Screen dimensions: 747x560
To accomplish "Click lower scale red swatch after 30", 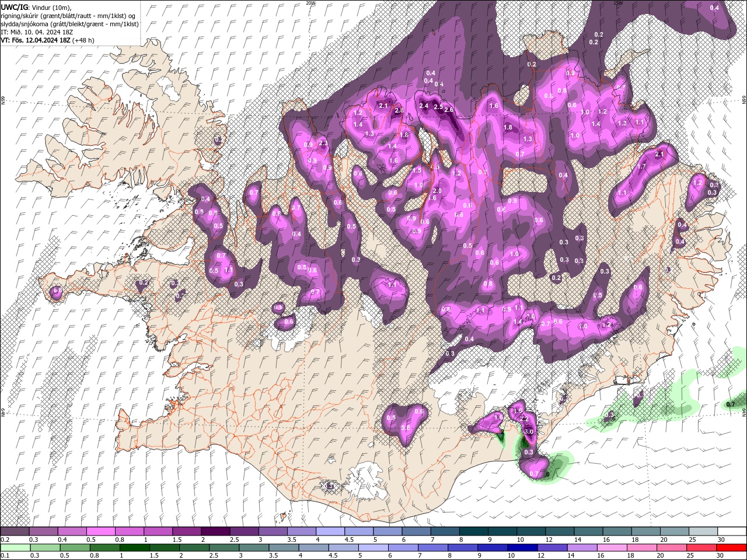I will (x=732, y=548).
